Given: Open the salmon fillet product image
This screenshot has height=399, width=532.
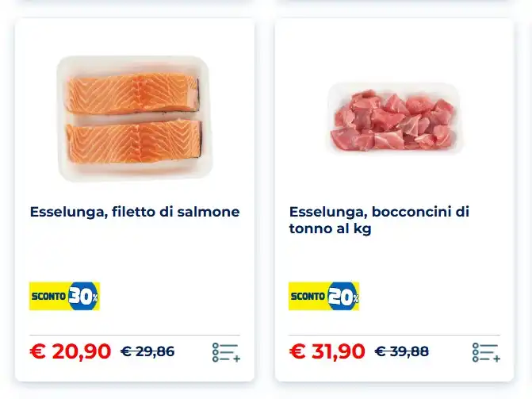Looking at the screenshot, I should (x=135, y=118).
